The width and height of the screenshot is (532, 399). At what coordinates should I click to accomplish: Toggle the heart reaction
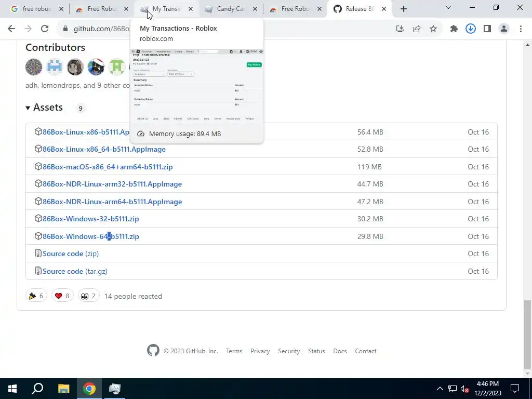coord(62,296)
